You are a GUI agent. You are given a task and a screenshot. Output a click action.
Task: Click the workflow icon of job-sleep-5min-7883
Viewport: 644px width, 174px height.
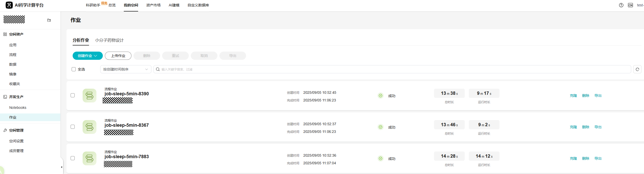[x=90, y=158]
